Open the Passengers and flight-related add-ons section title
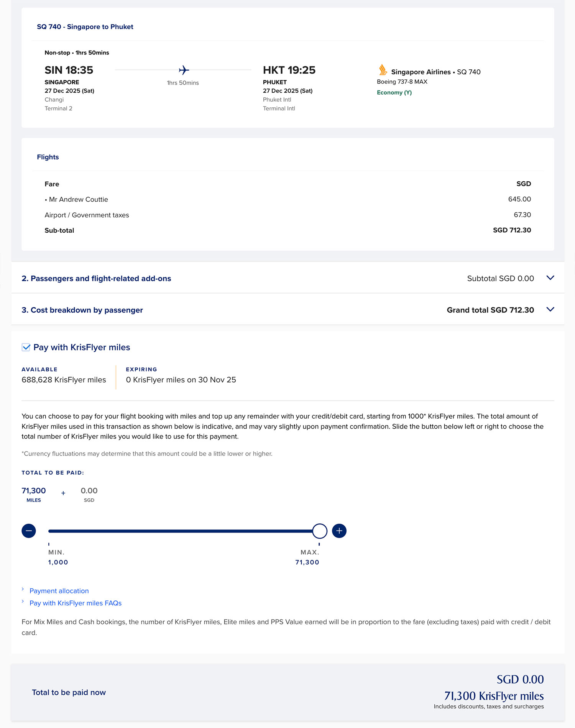The width and height of the screenshot is (575, 728). (96, 279)
